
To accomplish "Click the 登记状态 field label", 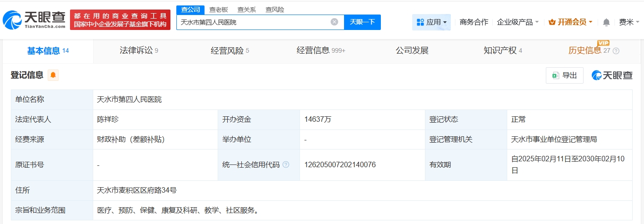I will (444, 119).
